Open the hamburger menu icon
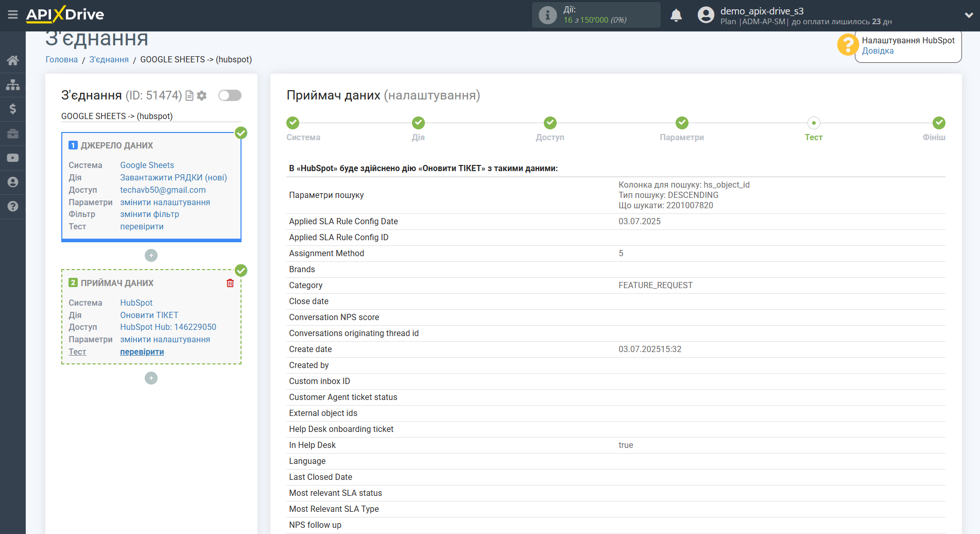This screenshot has height=534, width=980. point(13,15)
